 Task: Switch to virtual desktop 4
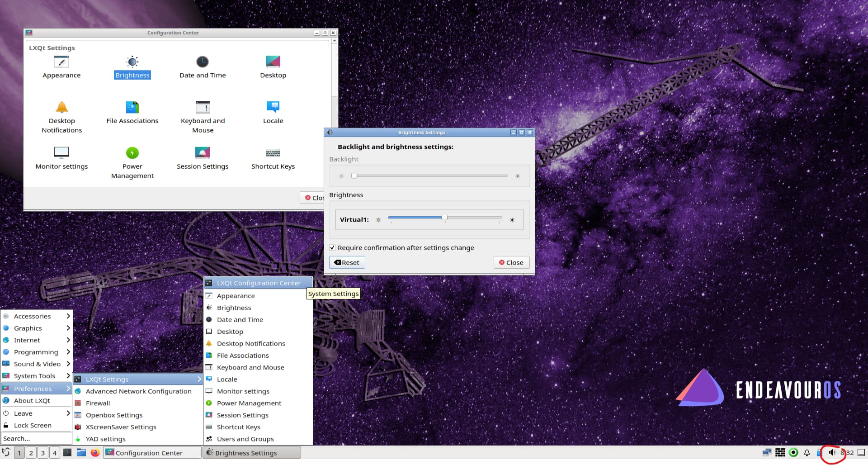(54, 453)
